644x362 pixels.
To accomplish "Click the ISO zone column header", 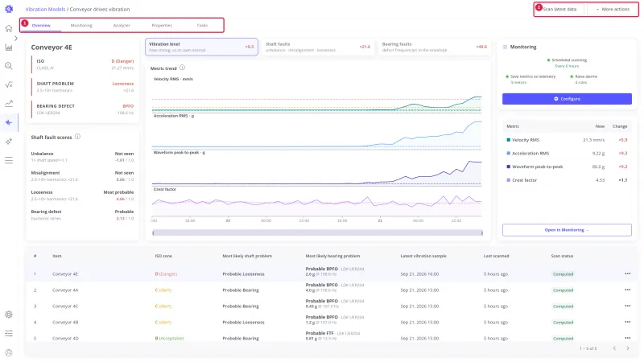I will coord(163,256).
